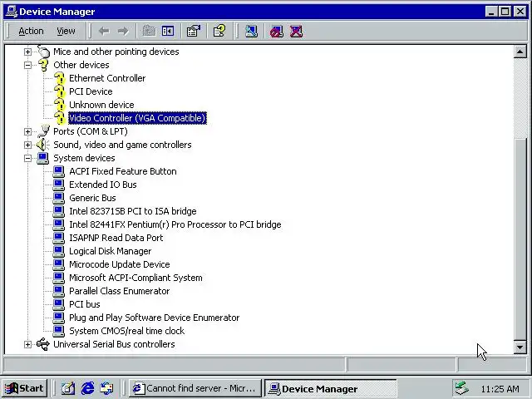
Task: Click the Sound controllers speaker icon
Action: point(43,145)
